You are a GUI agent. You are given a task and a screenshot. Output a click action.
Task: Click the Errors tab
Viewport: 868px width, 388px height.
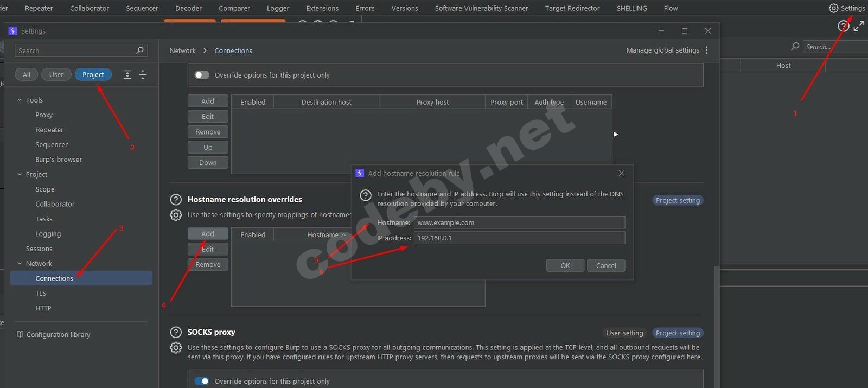pos(365,8)
